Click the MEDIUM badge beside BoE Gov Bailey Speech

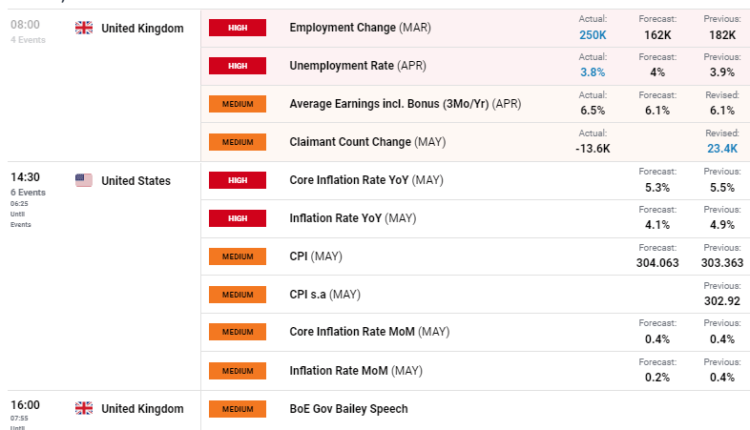(x=238, y=408)
